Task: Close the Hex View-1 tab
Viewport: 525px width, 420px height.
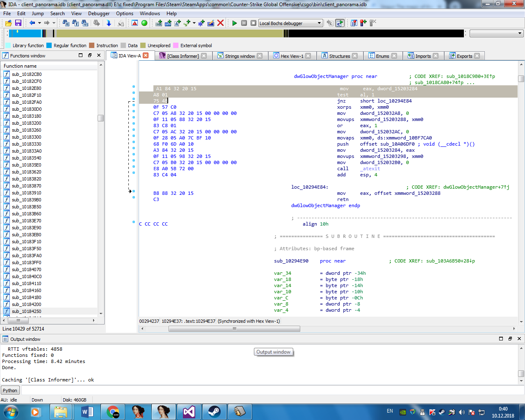Action: point(308,56)
